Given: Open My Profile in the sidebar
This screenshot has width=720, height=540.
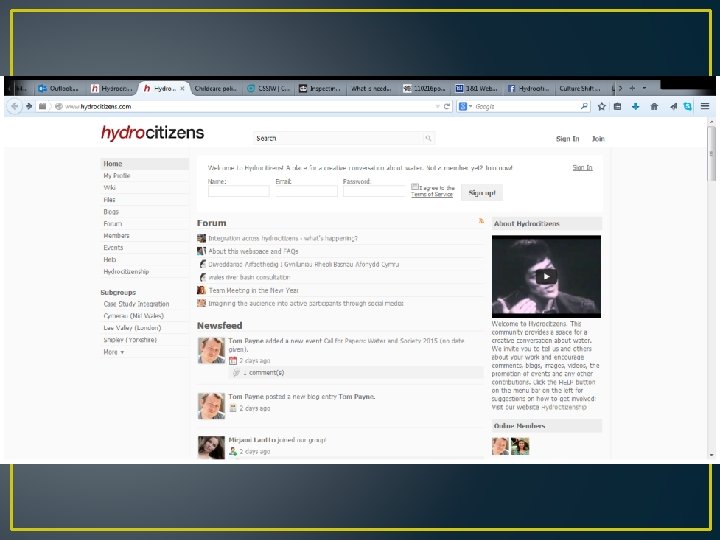Looking at the screenshot, I should click(117, 175).
